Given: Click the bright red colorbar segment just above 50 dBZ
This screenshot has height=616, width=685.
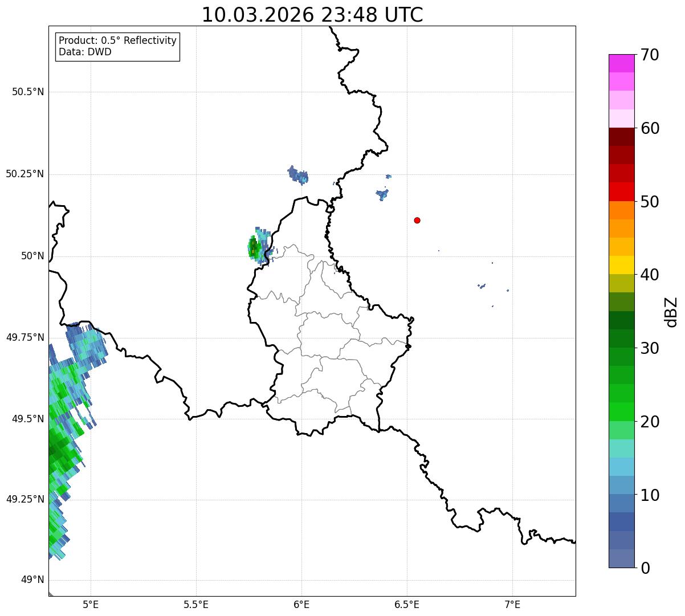Looking at the screenshot, I should click(621, 192).
